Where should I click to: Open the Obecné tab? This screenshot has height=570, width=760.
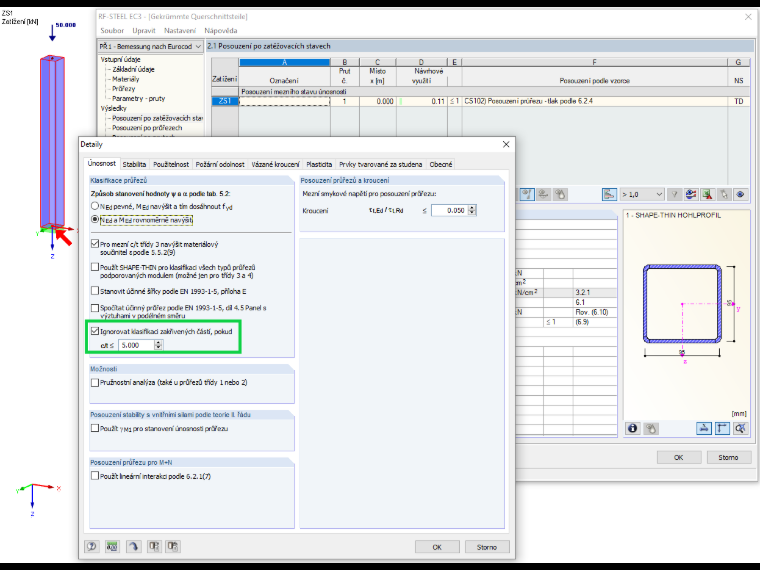click(441, 164)
